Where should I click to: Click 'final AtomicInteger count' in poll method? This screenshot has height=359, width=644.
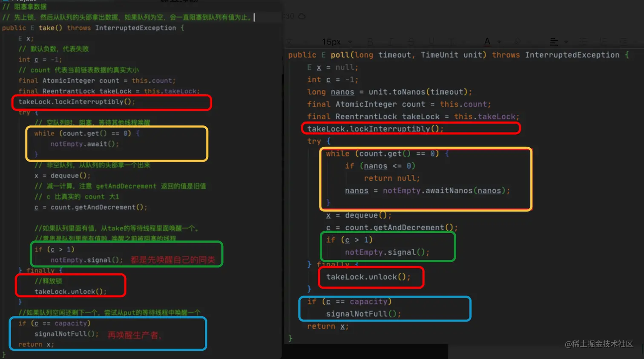coord(366,104)
